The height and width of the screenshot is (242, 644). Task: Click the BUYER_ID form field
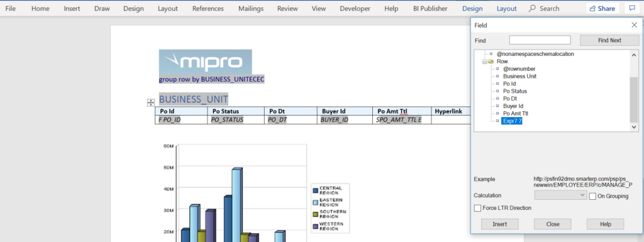335,120
